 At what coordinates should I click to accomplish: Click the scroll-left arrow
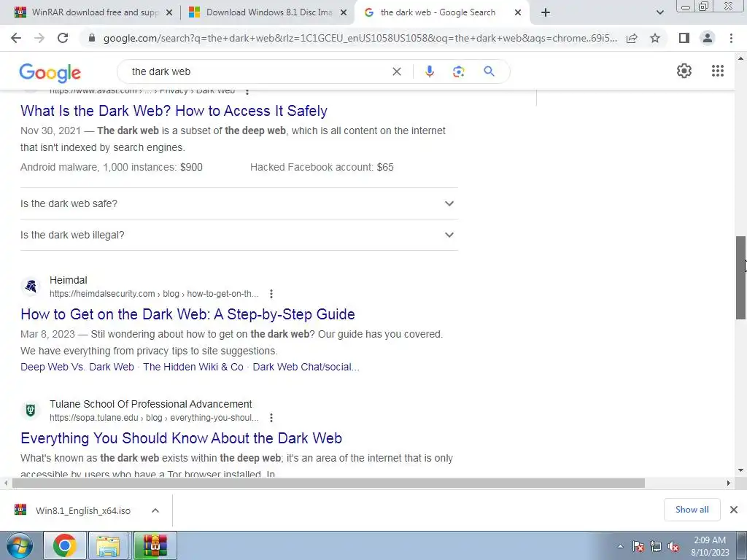pyautogui.click(x=5, y=483)
